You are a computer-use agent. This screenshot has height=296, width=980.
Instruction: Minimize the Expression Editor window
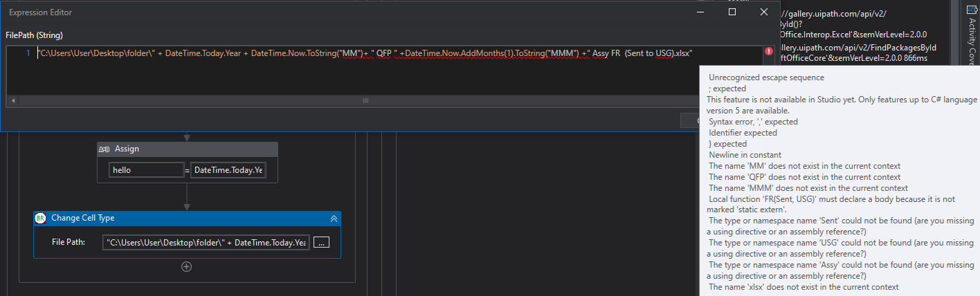coord(700,12)
